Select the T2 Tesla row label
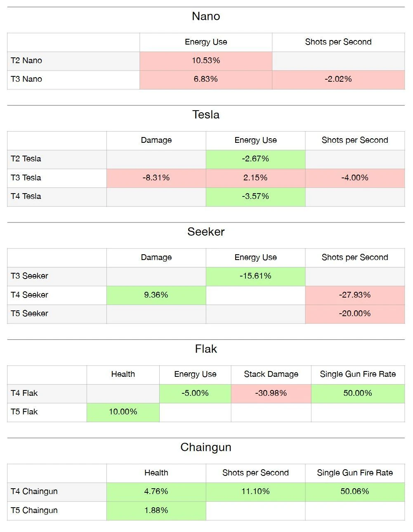413x532 pixels. pyautogui.click(x=26, y=158)
